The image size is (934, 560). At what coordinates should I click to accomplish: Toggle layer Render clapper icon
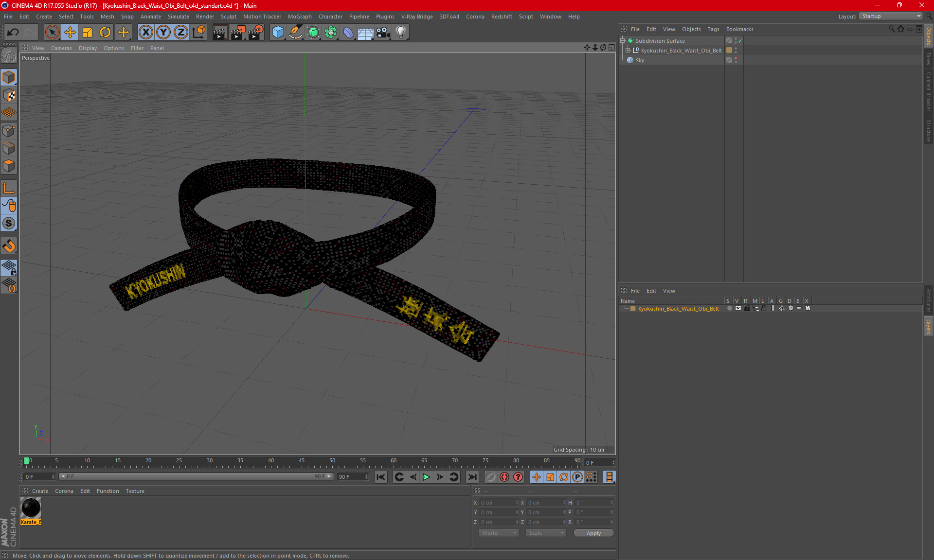point(747,308)
